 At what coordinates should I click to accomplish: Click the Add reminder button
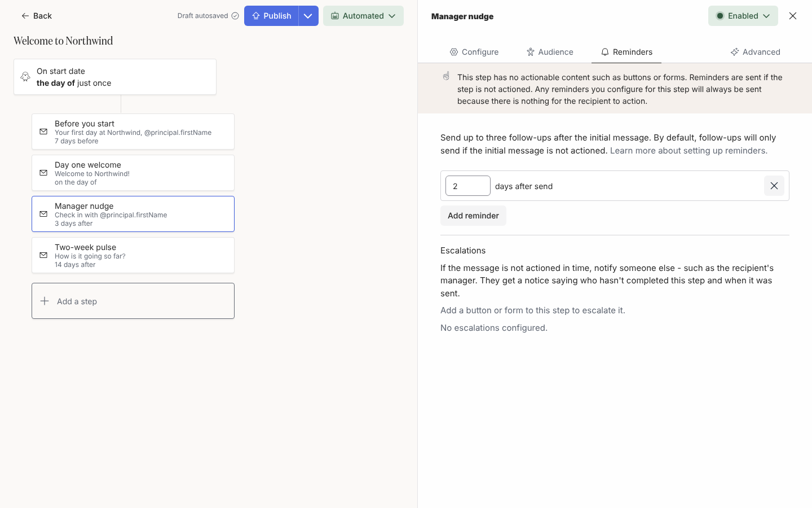pos(473,216)
